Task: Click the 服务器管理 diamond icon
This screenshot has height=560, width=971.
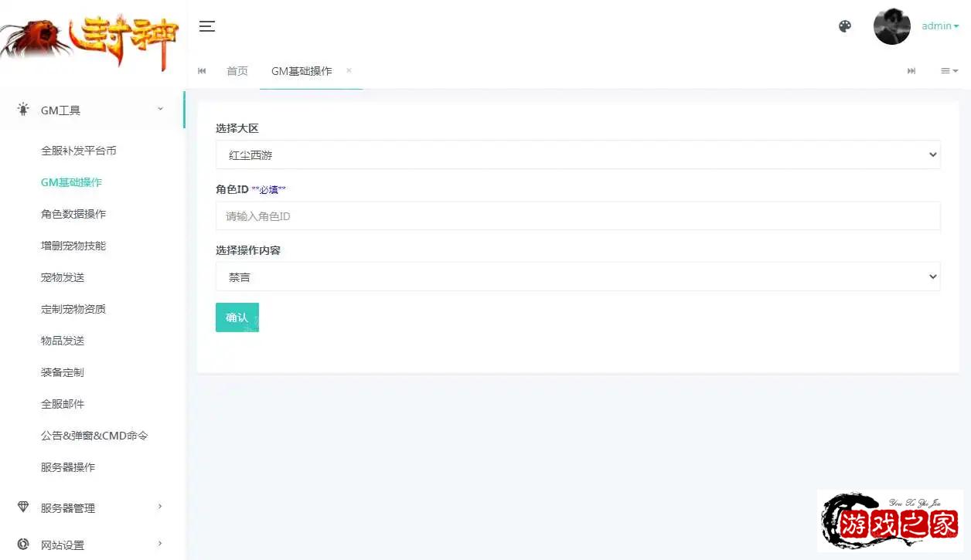Action: click(23, 507)
